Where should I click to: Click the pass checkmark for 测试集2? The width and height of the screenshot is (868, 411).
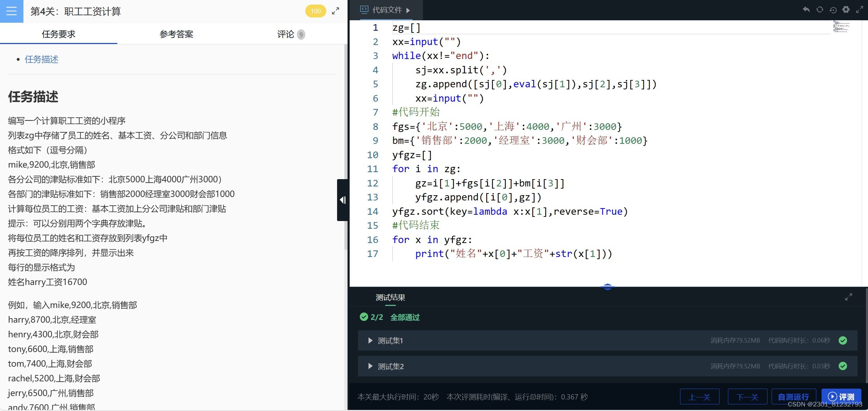pyautogui.click(x=843, y=366)
